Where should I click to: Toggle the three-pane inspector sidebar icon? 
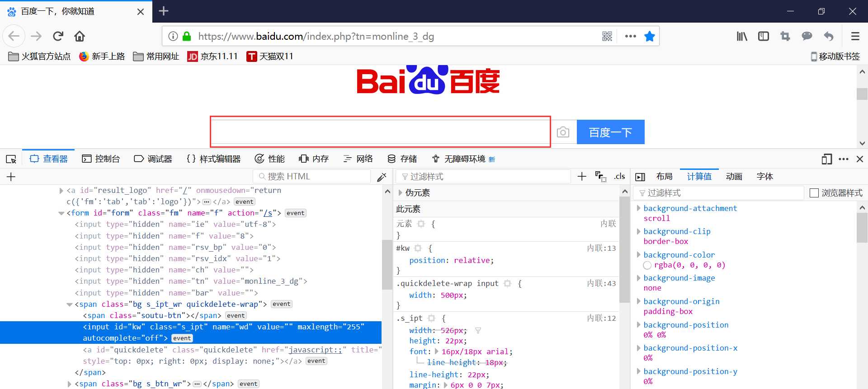pyautogui.click(x=640, y=177)
